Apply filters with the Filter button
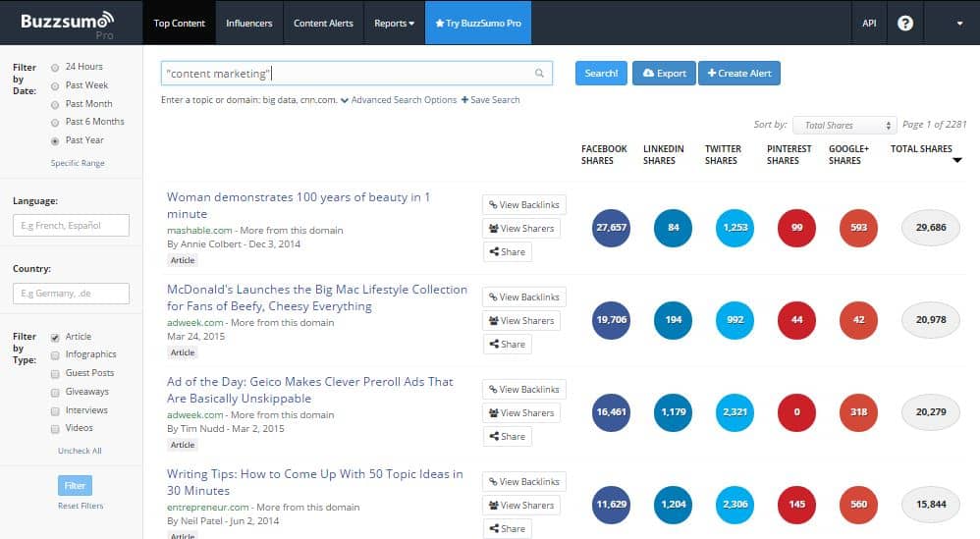 [75, 485]
